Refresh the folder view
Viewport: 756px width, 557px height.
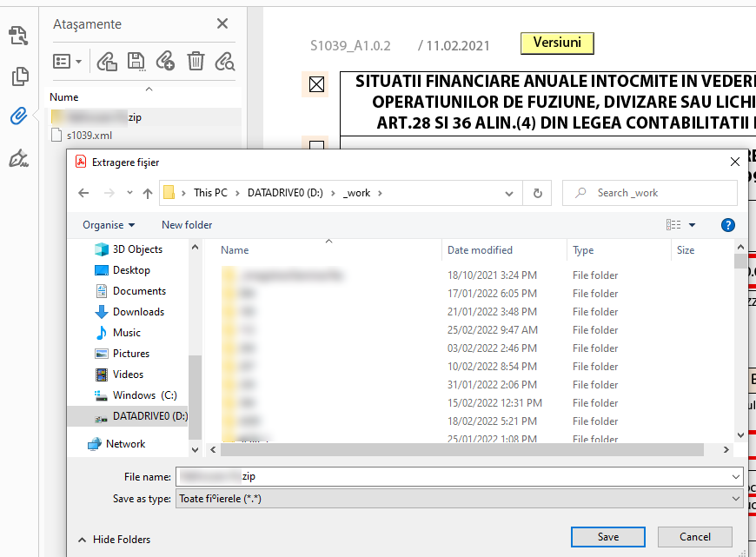[538, 194]
